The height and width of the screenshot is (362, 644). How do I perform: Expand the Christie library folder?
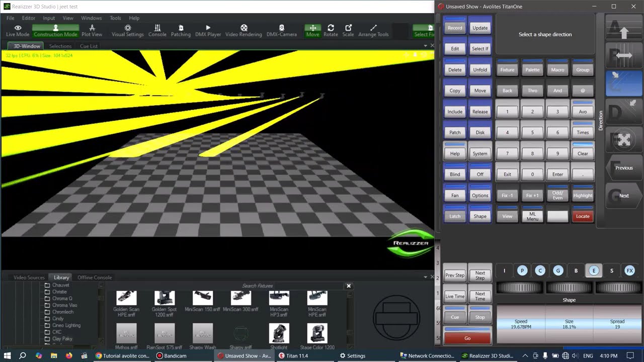coord(47,292)
